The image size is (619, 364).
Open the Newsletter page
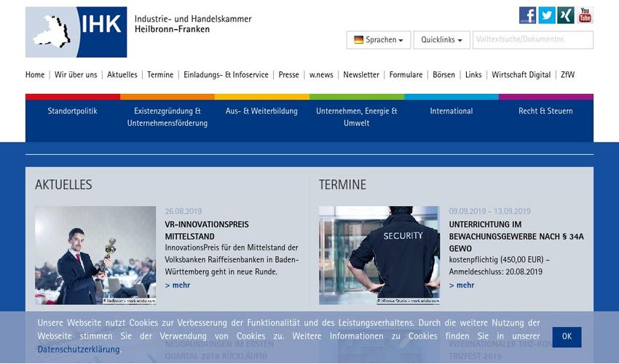click(x=361, y=74)
